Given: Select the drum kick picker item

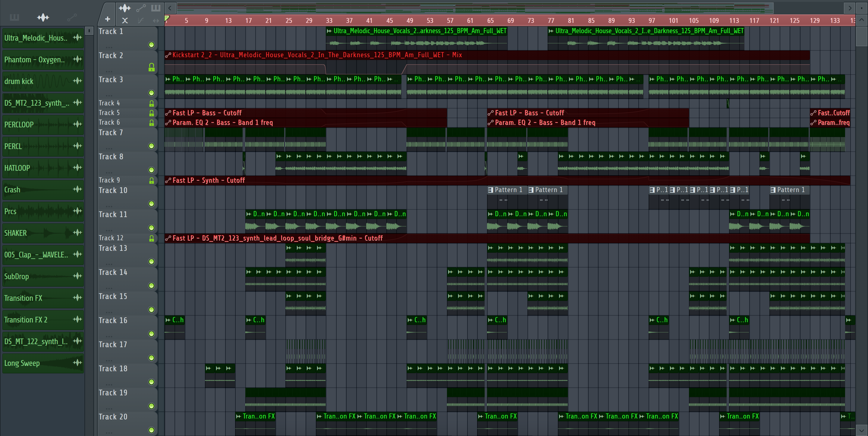Looking at the screenshot, I should [x=43, y=81].
